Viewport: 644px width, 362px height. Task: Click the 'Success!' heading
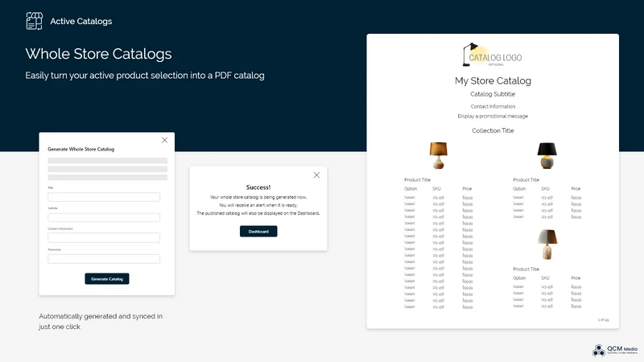coord(258,187)
